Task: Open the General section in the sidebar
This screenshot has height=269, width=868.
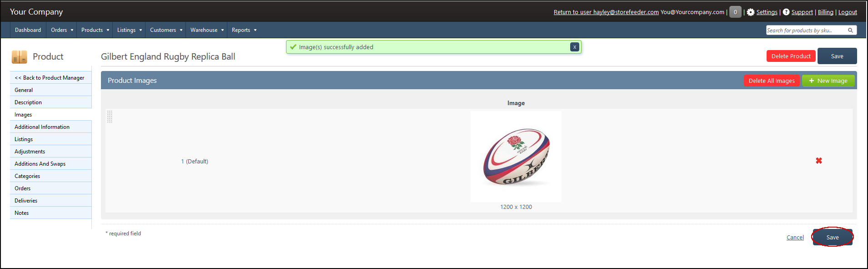Action: click(51, 90)
